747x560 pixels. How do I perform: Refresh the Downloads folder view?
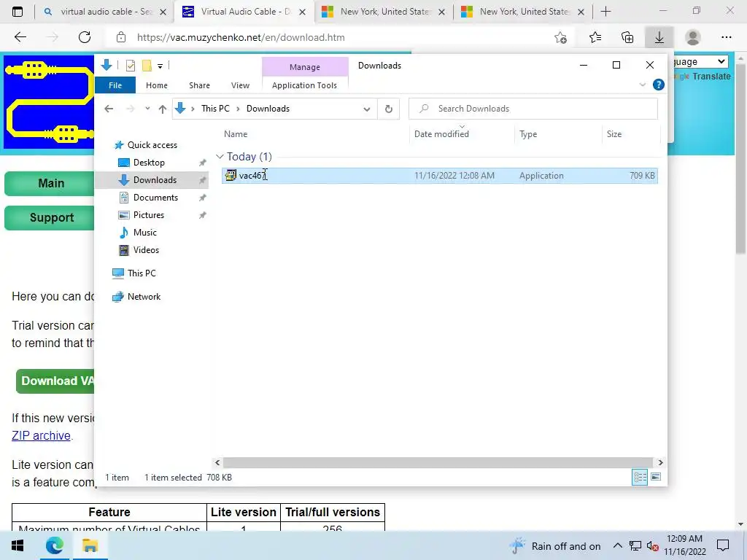click(x=389, y=109)
